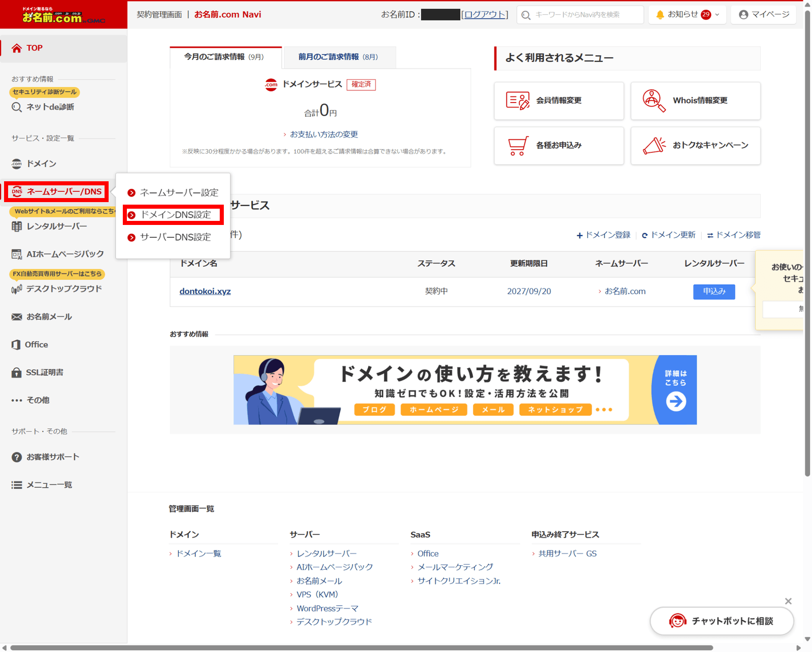This screenshot has height=652, width=812.
Task: Click お名前.com Navi header title
Action: coord(228,15)
